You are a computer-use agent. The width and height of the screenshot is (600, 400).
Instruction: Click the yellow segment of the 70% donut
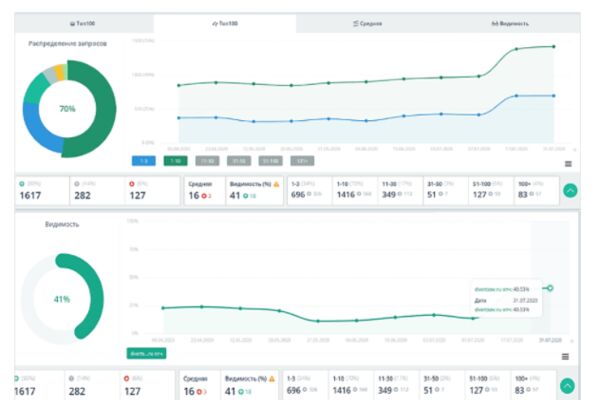tap(59, 73)
